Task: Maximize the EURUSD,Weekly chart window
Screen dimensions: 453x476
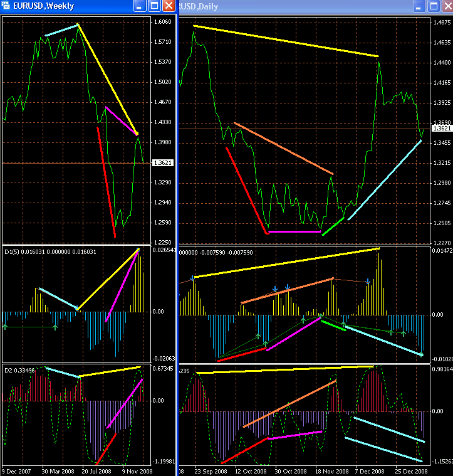Action: point(154,6)
